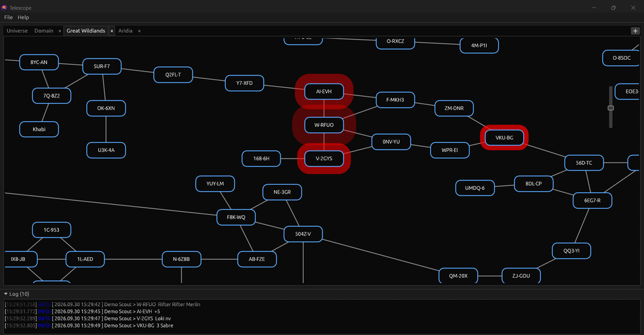Click the 56D-TC system node
The height and width of the screenshot is (335, 644).
(x=584, y=163)
